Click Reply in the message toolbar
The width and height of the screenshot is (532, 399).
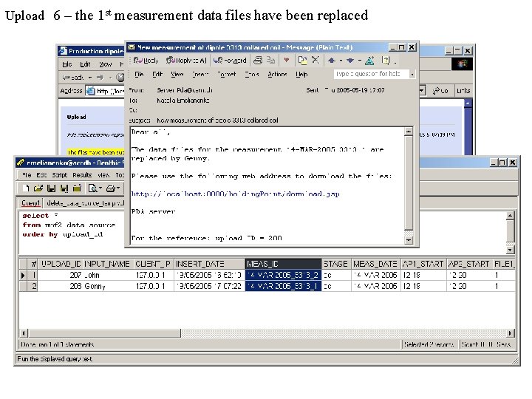tap(146, 61)
